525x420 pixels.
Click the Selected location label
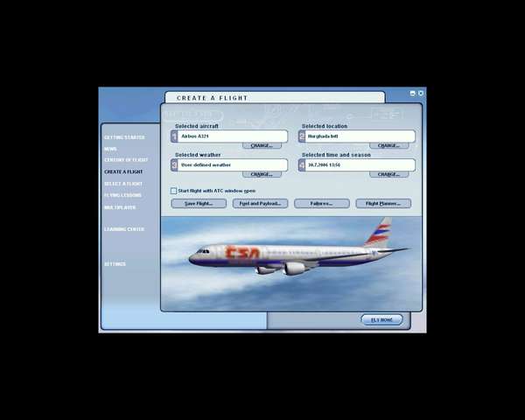coord(325,126)
